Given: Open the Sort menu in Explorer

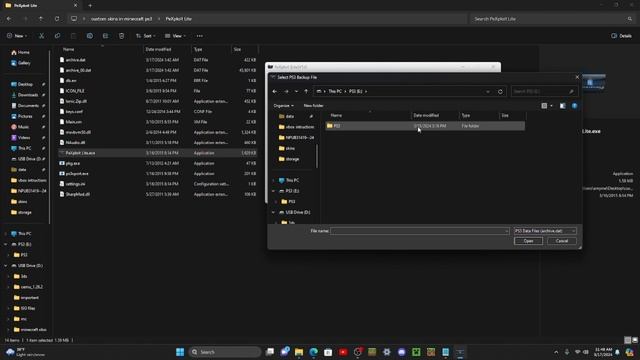Looking at the screenshot, I should [145, 36].
